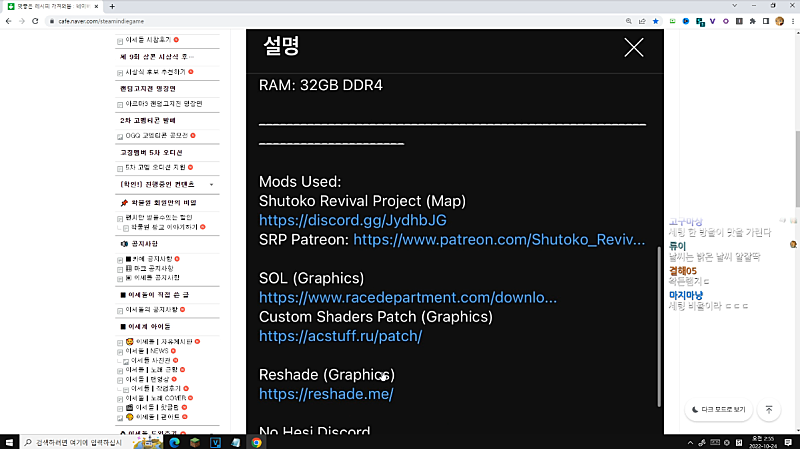The image size is (800, 449).
Task: Open the discord.gg/JydhbJG link
Action: pyautogui.click(x=353, y=220)
